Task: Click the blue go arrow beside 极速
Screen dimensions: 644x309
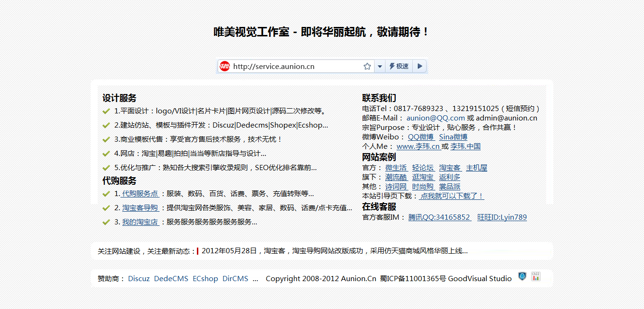Action: pos(419,66)
